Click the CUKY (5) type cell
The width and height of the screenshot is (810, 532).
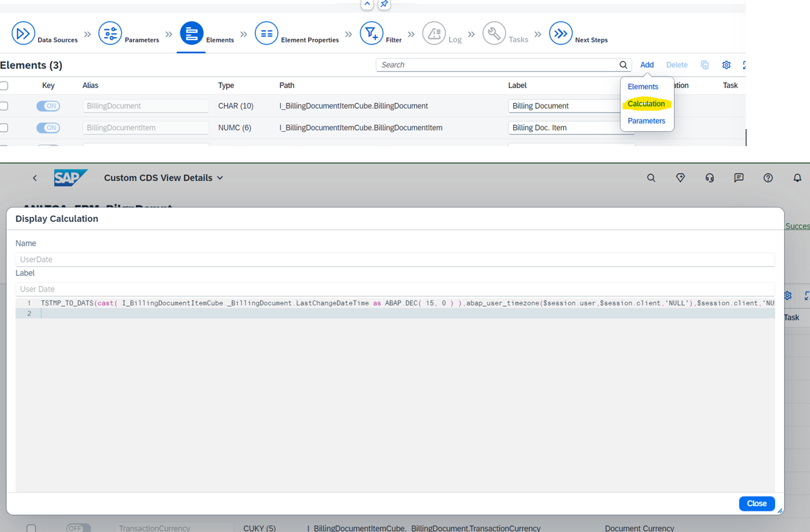click(259, 529)
